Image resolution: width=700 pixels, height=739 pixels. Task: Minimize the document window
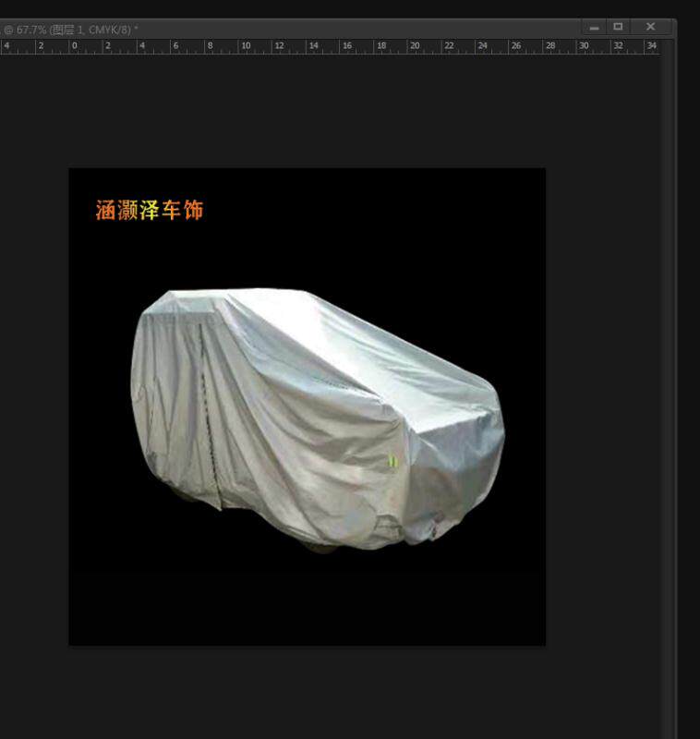click(594, 28)
